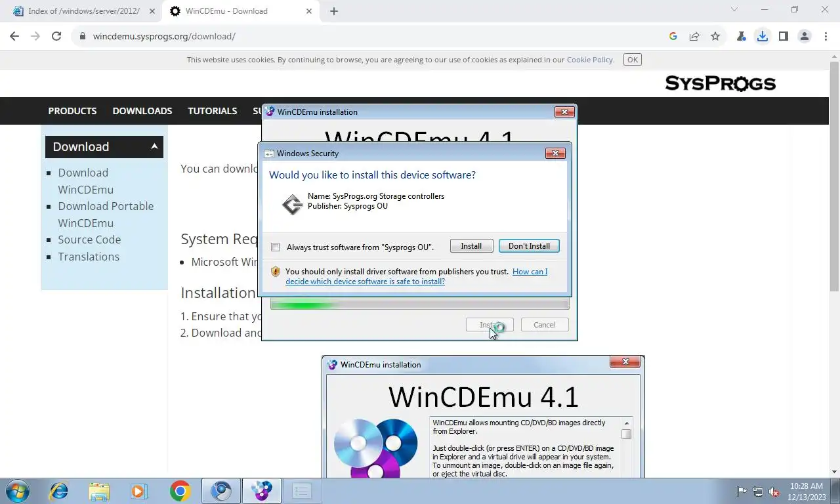Screen dimensions: 840x504
Task: Open Windows Explorer folder from taskbar
Action: 99,491
